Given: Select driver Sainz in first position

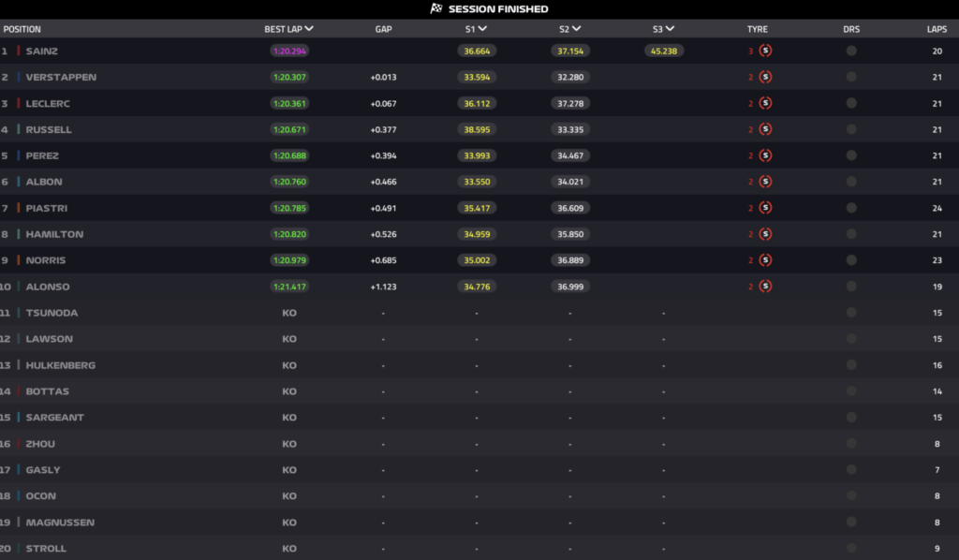Looking at the screenshot, I should pyautogui.click(x=41, y=51).
